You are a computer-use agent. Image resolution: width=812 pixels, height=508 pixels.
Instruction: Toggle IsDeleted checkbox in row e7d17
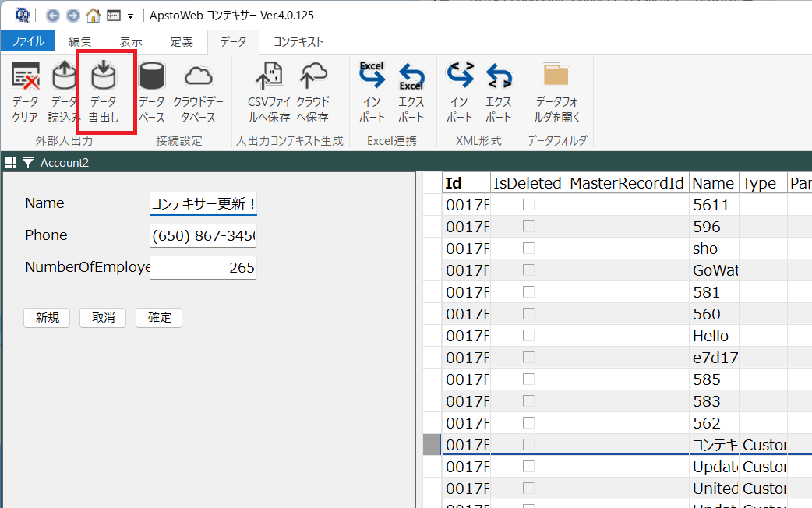point(528,358)
